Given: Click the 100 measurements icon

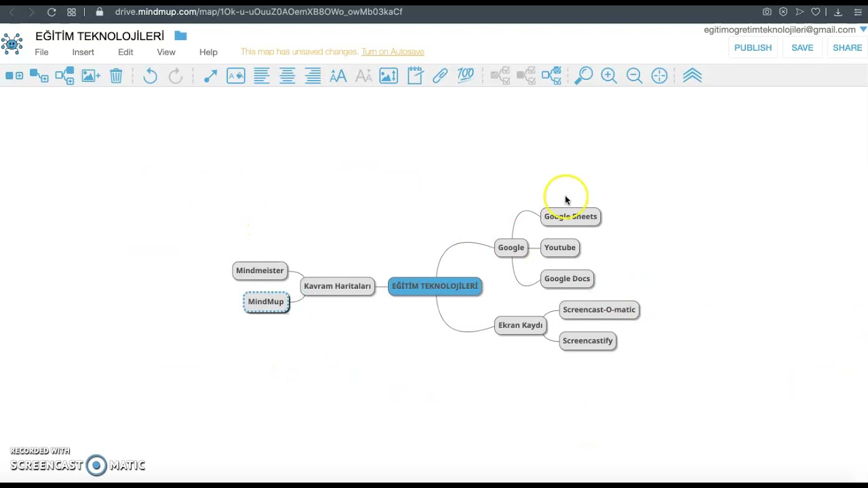Looking at the screenshot, I should [466, 76].
